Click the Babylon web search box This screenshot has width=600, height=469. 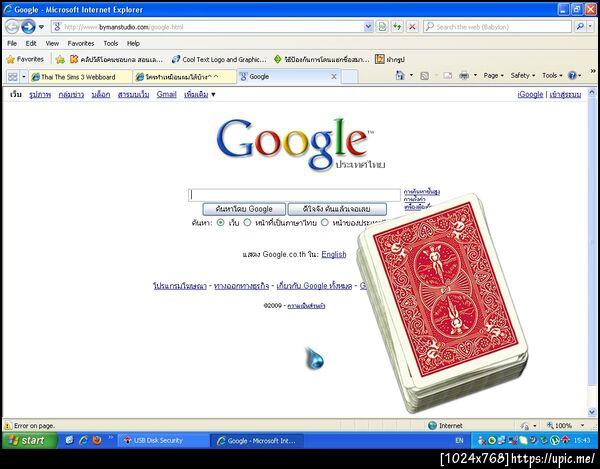coord(497,27)
